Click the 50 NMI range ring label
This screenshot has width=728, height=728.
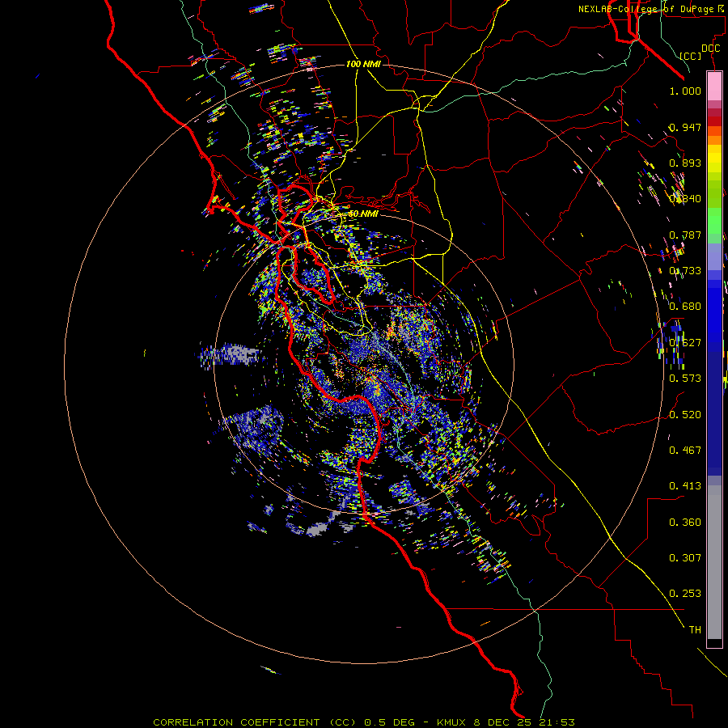pyautogui.click(x=363, y=214)
